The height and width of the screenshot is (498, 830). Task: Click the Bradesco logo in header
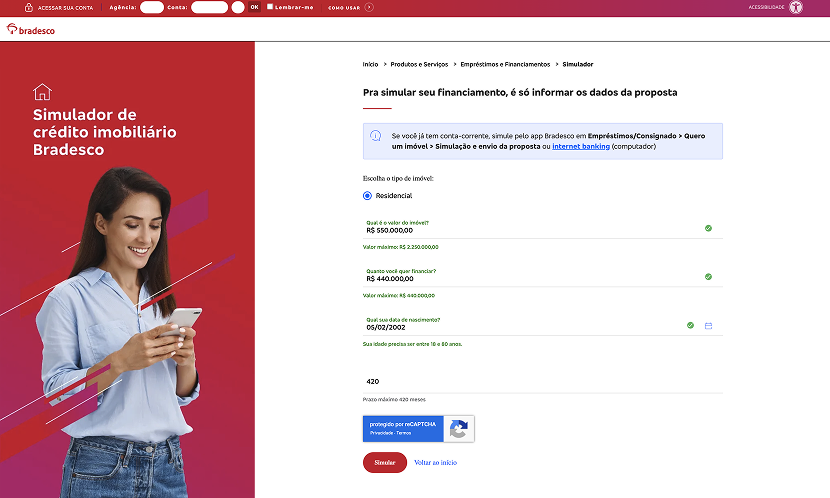pos(31,30)
